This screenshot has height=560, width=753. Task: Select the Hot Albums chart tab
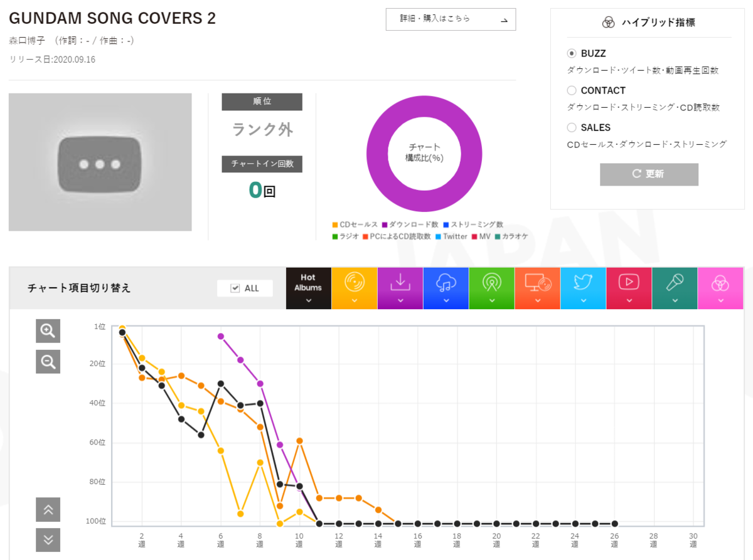click(308, 288)
